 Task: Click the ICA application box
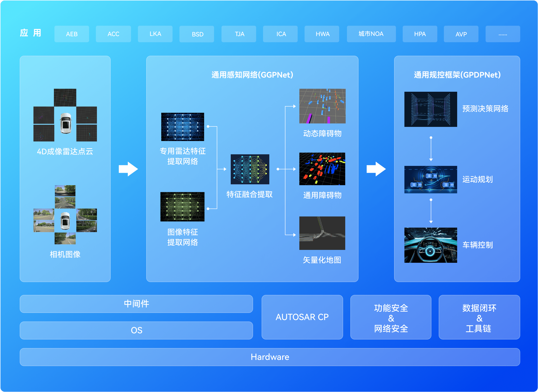pos(280,34)
